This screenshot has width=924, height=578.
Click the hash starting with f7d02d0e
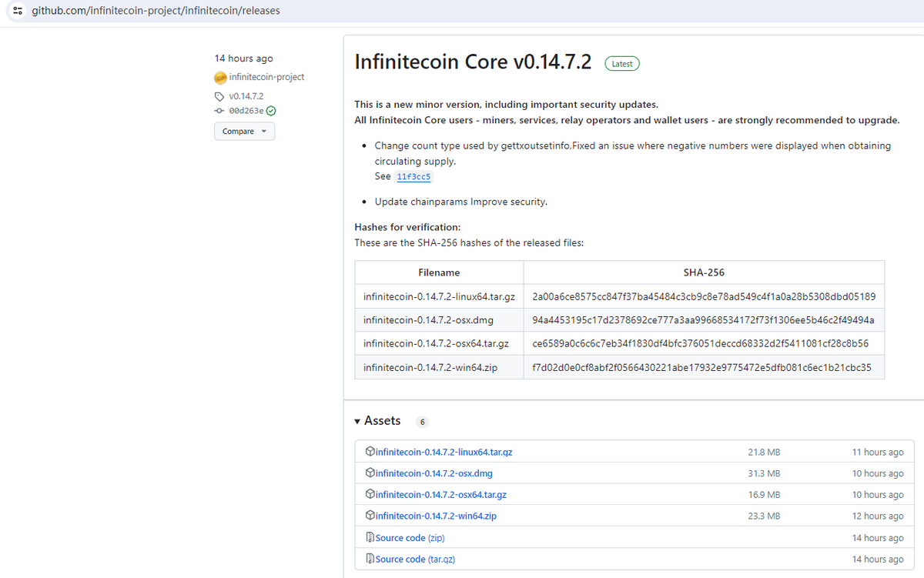(x=702, y=367)
